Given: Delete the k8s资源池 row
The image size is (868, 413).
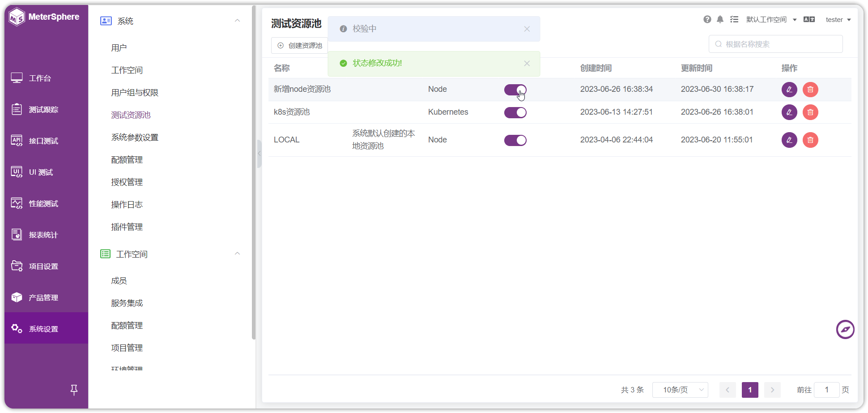Looking at the screenshot, I should point(810,112).
